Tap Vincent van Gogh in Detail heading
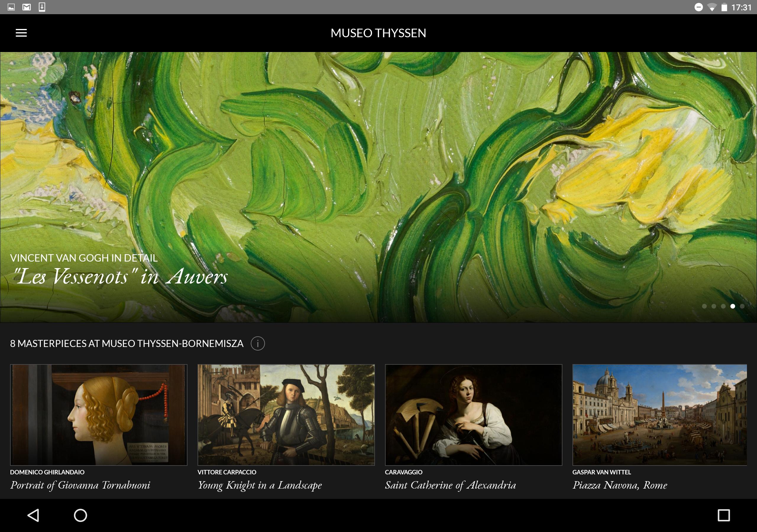This screenshot has height=532, width=757. (84, 258)
